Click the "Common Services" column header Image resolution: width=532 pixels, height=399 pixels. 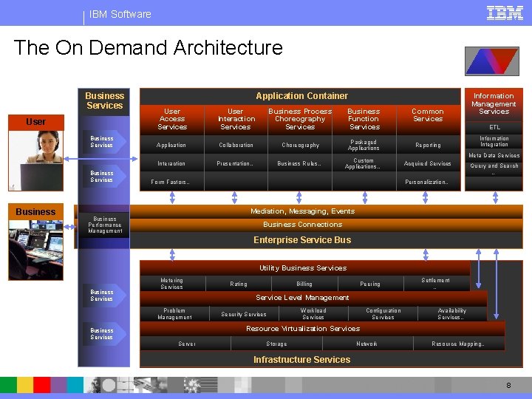[428, 119]
